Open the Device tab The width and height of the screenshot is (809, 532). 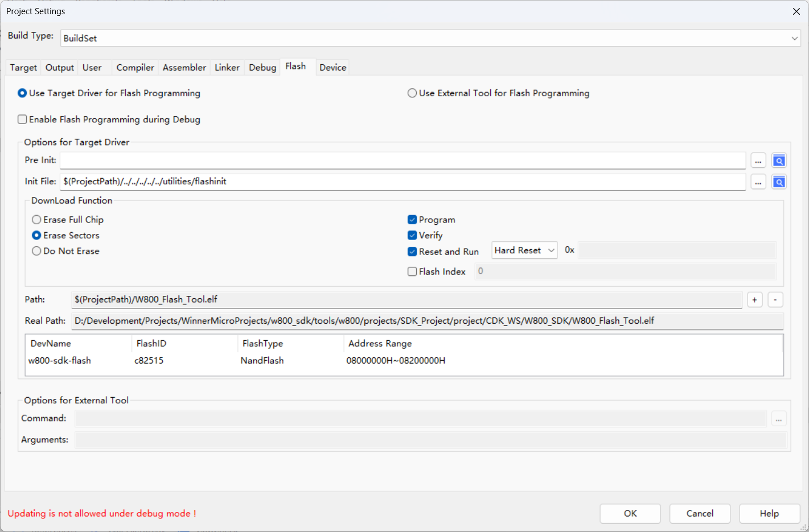click(x=332, y=68)
